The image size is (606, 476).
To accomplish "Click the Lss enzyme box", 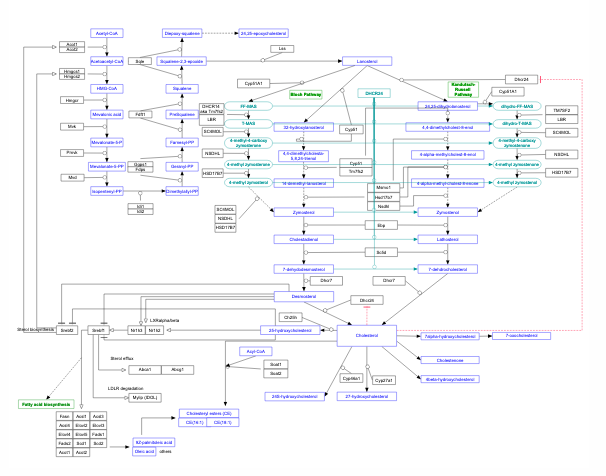I will click(x=284, y=48).
